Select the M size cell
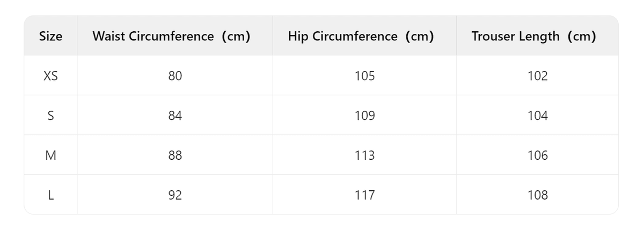 click(50, 155)
